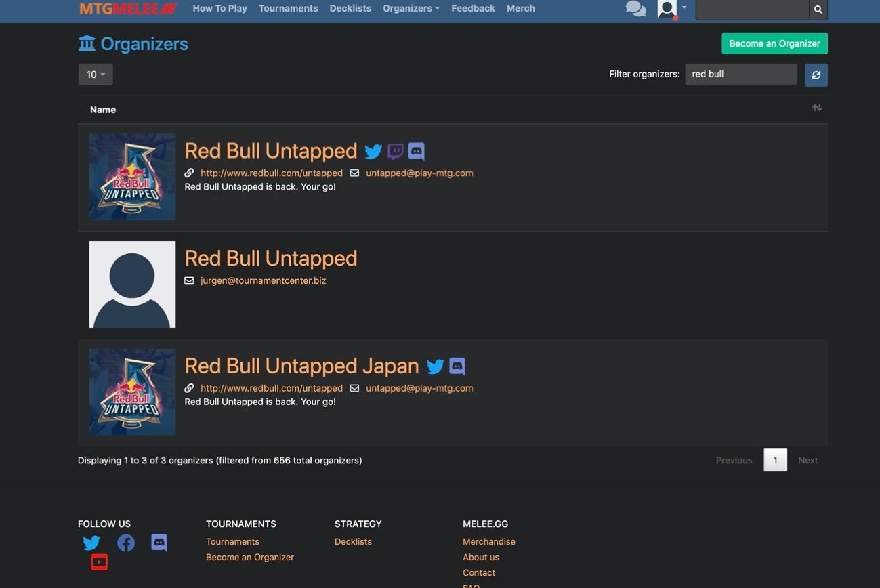Open Red Bull Untapped Japan Twitter icon
880x588 pixels.
[436, 366]
